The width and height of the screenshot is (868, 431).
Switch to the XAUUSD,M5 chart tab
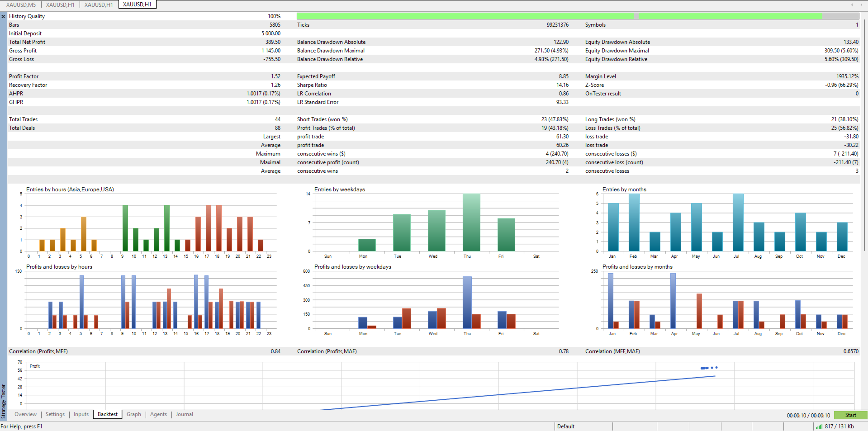(x=21, y=5)
